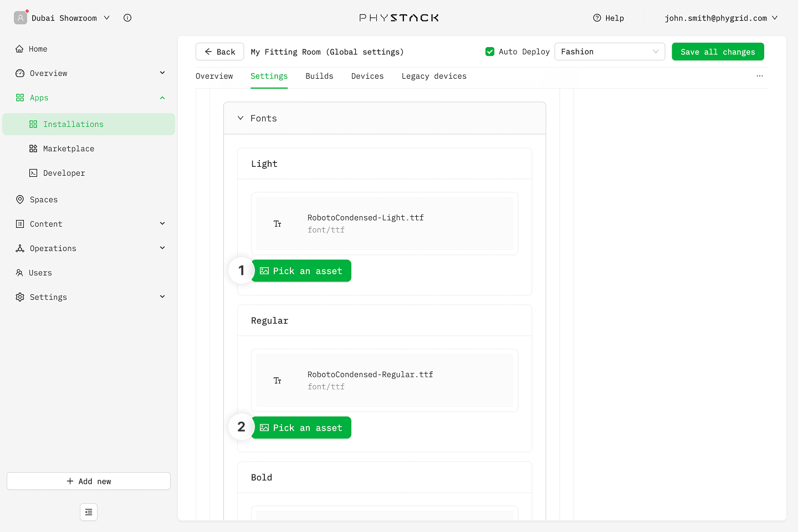Pick an asset for the Regular font

click(301, 428)
